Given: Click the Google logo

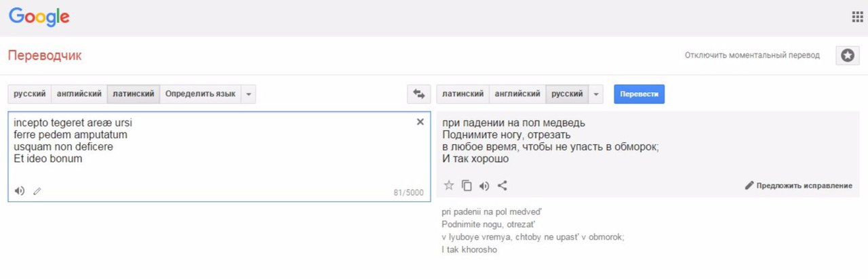Looking at the screenshot, I should tap(39, 16).
